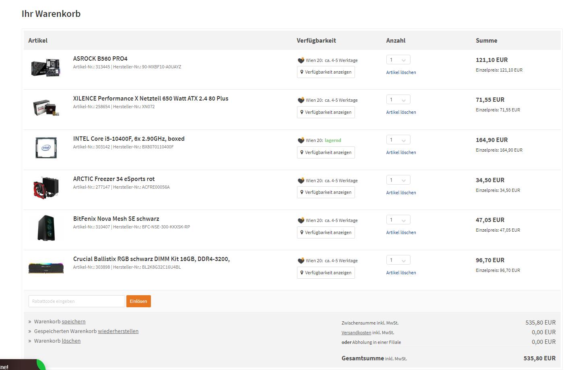Click heart icon beside Crucial Ballistix availability

(x=301, y=261)
